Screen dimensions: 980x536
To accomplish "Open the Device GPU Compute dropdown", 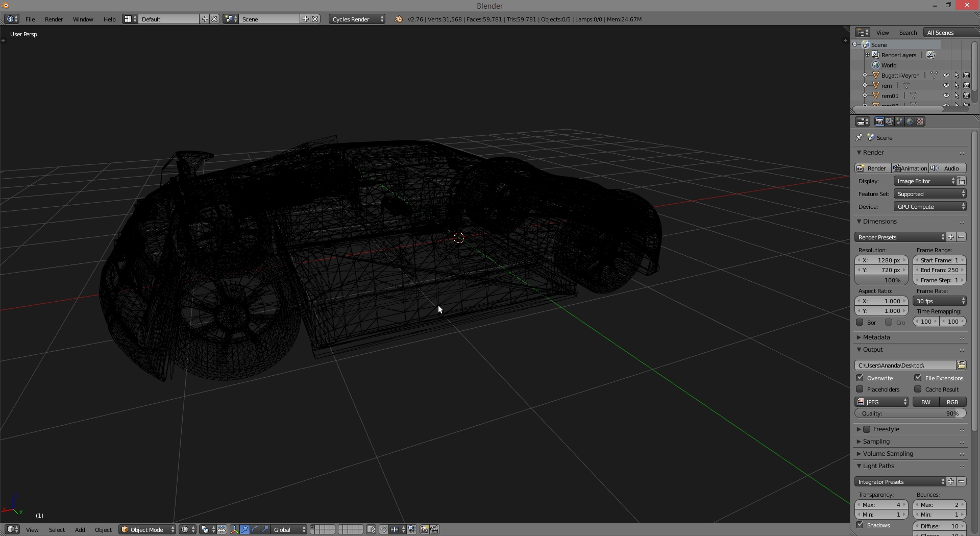I will tap(930, 207).
